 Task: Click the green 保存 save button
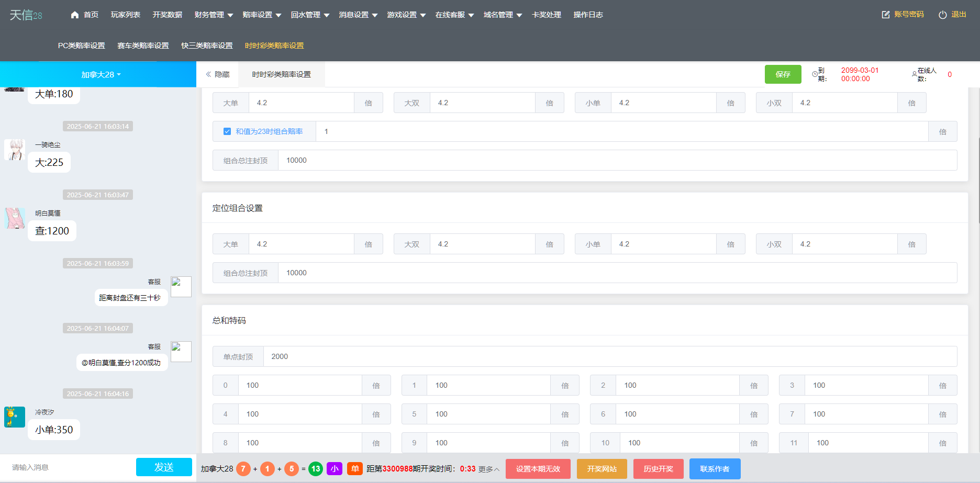tap(783, 74)
